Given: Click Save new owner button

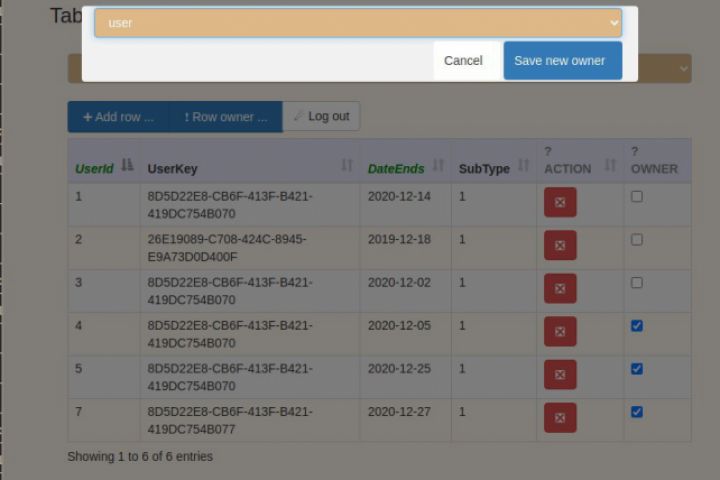Looking at the screenshot, I should point(562,61).
